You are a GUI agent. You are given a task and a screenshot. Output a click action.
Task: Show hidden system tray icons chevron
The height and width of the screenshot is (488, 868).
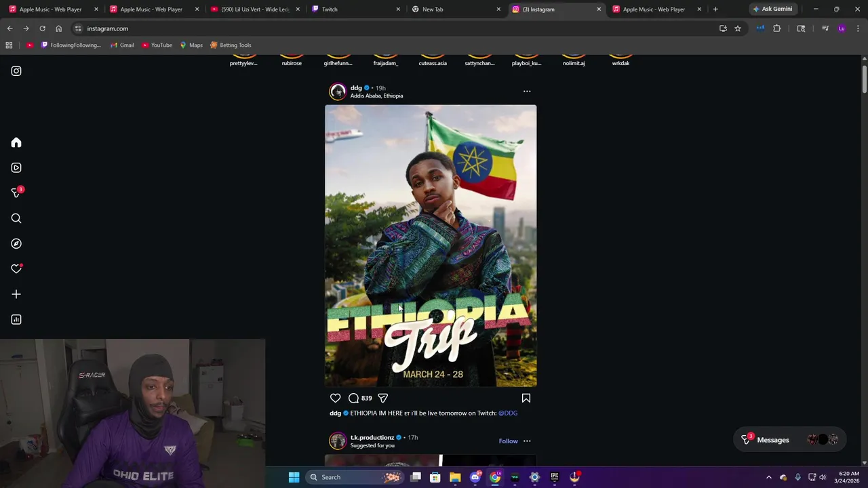[x=768, y=477]
